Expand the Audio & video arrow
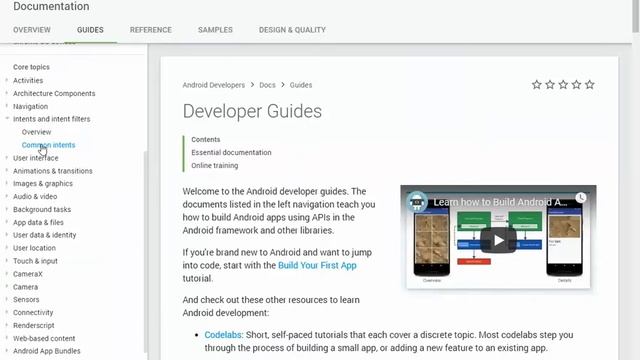Viewport: 640px width, 360px height. [7, 196]
